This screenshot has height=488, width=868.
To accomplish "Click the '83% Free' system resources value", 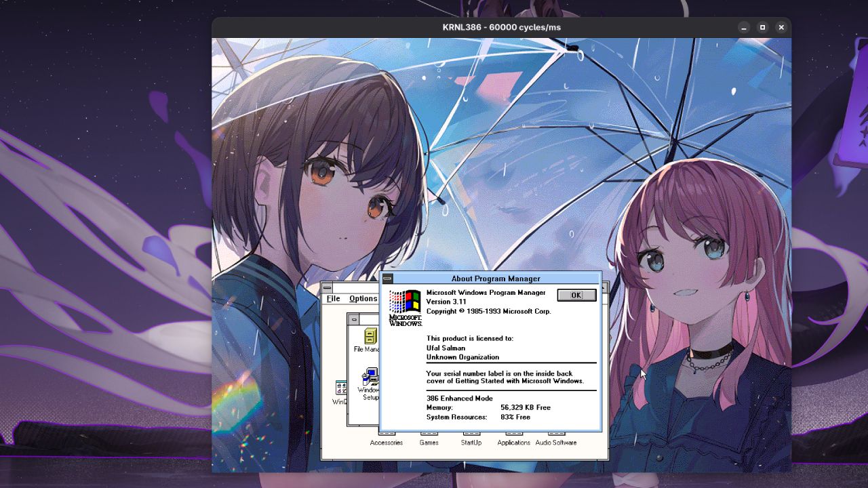I will (515, 418).
